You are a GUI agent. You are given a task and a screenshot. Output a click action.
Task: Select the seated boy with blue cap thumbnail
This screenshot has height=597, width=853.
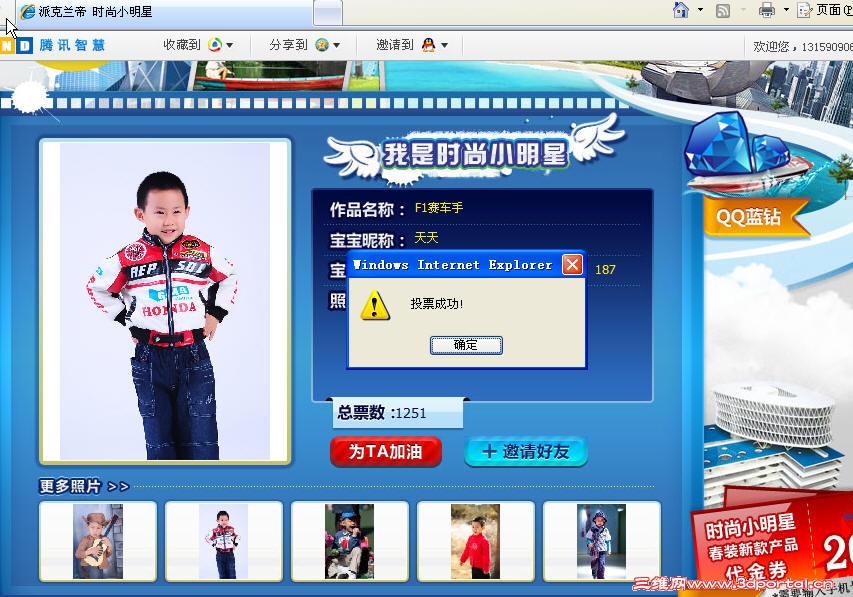[350, 541]
